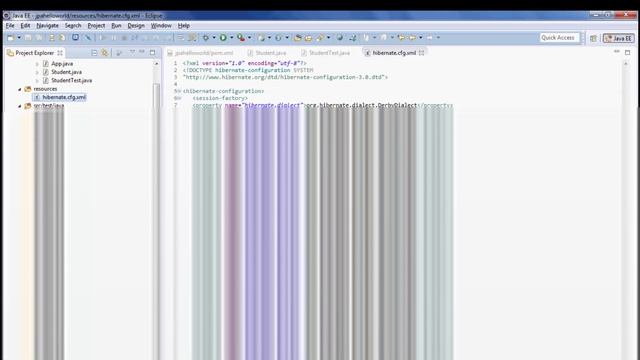Click the Quick Access search field
The height and width of the screenshot is (360, 640).
point(560,38)
